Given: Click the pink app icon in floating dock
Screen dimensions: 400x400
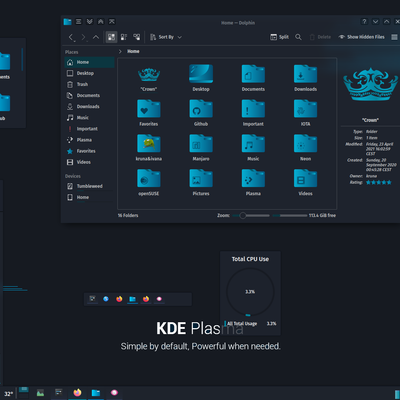Looking at the screenshot, I should tap(159, 299).
